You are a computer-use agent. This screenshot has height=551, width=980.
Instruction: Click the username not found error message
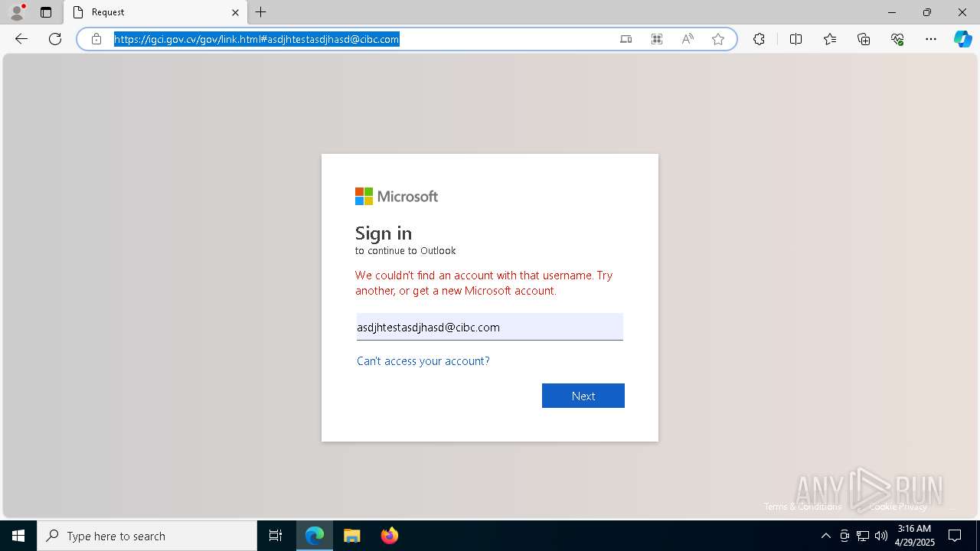484,283
